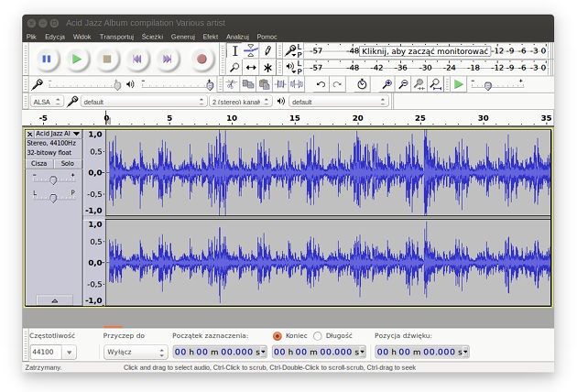Solo the track with Solo button
This screenshot has width=577, height=392.
coord(68,163)
